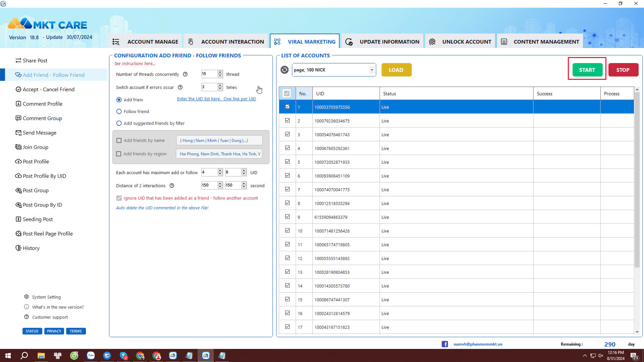The height and width of the screenshot is (362, 644).
Task: Open History section
Action: [28, 248]
